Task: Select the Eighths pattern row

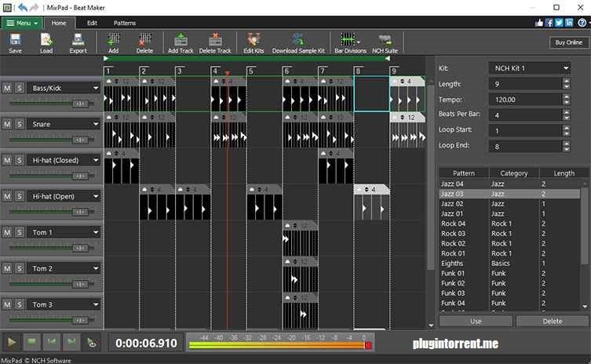Action: (x=509, y=264)
